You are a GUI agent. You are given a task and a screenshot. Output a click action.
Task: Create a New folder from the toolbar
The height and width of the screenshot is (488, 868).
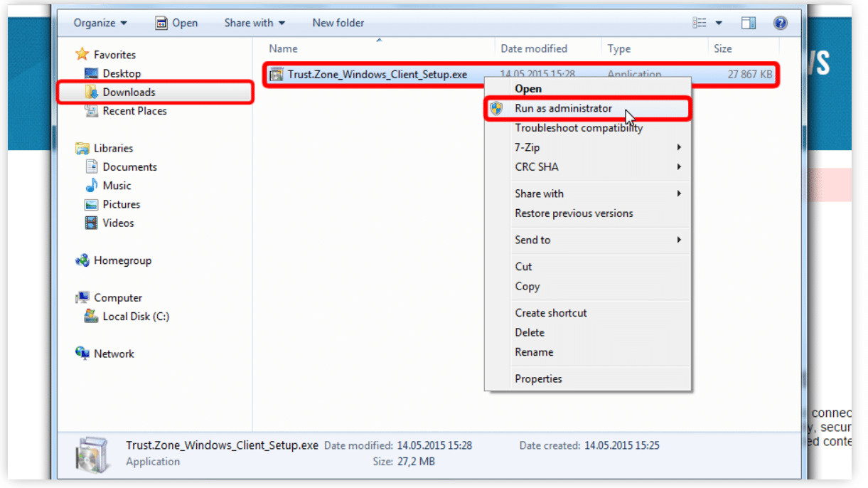coord(338,23)
